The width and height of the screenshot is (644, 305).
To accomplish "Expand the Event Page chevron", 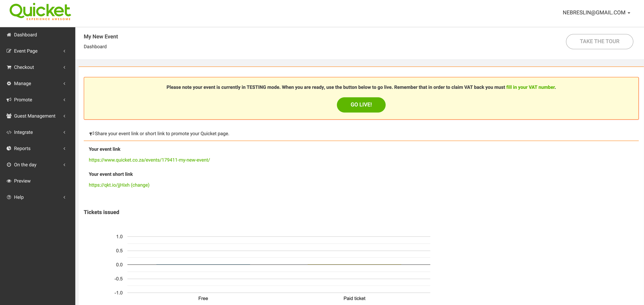I will coord(64,51).
